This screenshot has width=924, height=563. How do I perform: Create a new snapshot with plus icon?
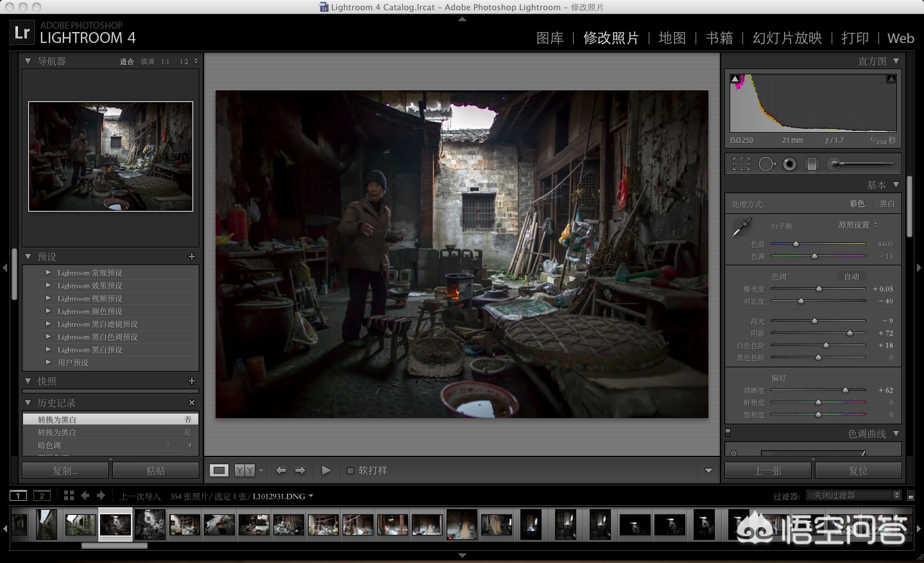point(191,381)
